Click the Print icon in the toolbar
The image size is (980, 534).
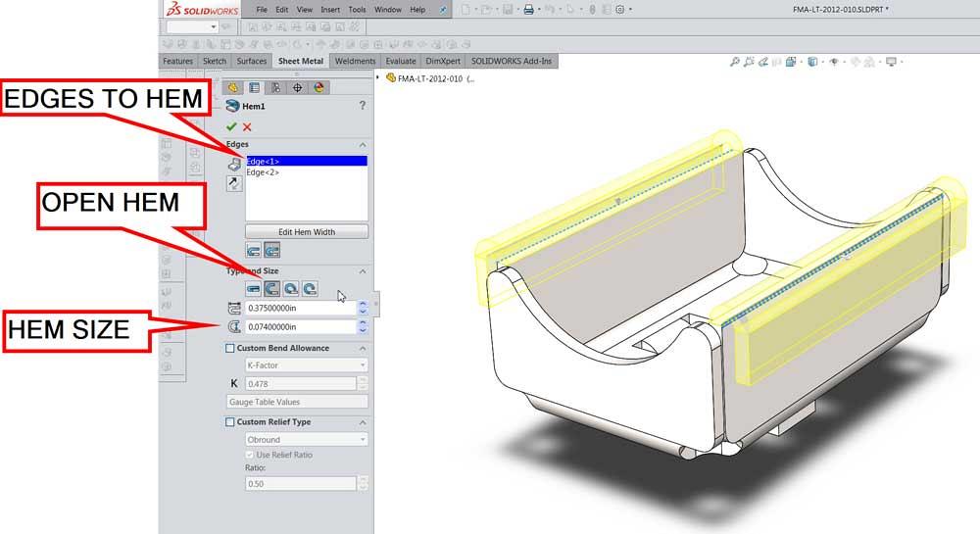(x=528, y=9)
